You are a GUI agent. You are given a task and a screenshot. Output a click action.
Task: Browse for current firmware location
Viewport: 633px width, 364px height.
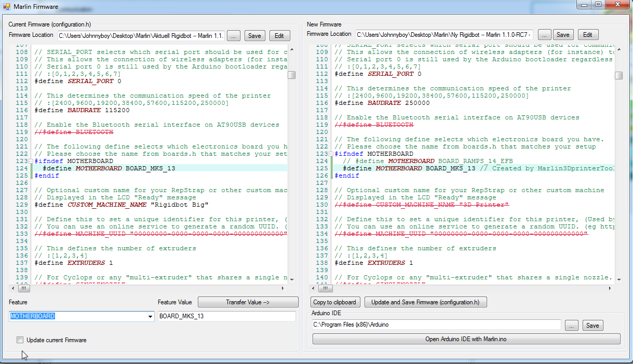click(234, 36)
